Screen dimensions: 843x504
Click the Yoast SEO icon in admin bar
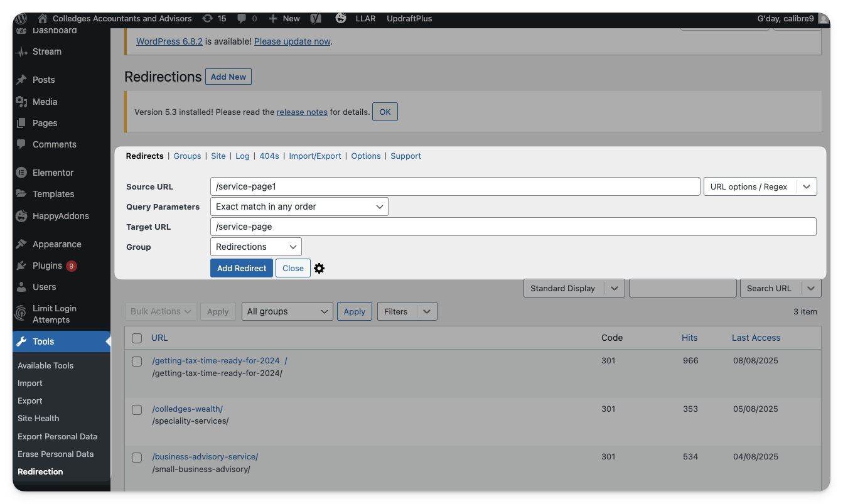tap(316, 18)
